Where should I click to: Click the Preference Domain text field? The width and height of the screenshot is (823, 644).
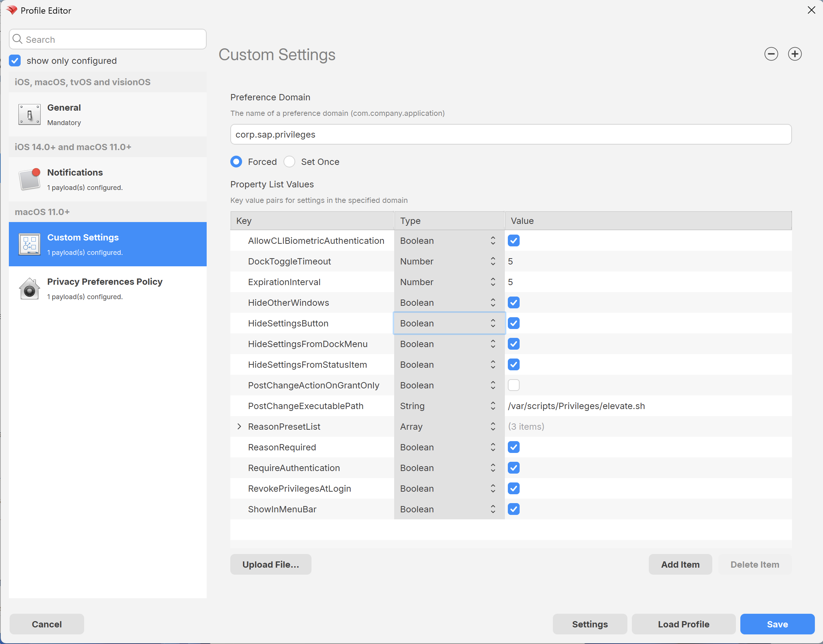coord(511,134)
